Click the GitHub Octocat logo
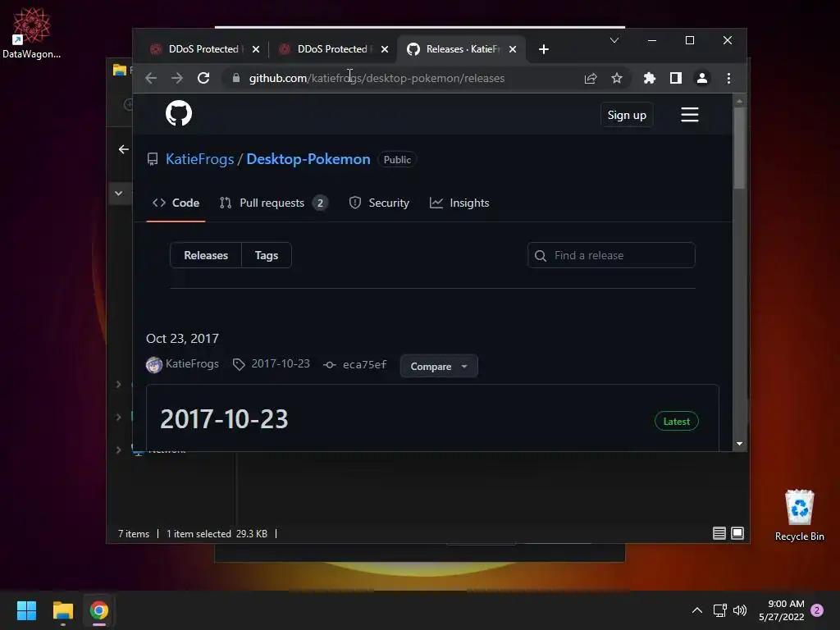 [x=178, y=113]
